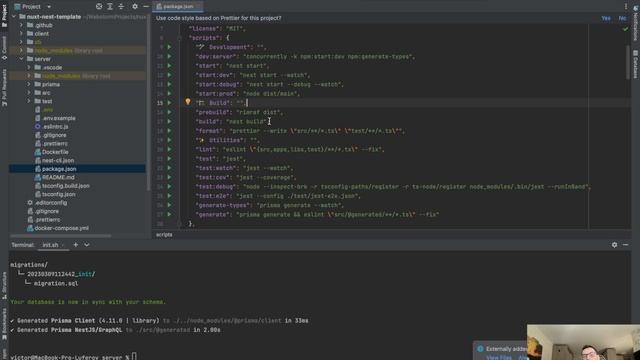This screenshot has height=360, width=640.
Task: Run the build script gutter arrow
Action: click(x=169, y=122)
